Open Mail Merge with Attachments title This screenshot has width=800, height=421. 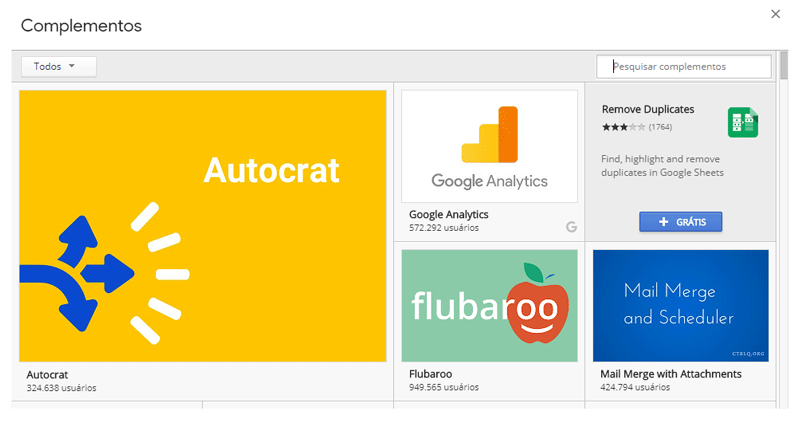tap(670, 374)
